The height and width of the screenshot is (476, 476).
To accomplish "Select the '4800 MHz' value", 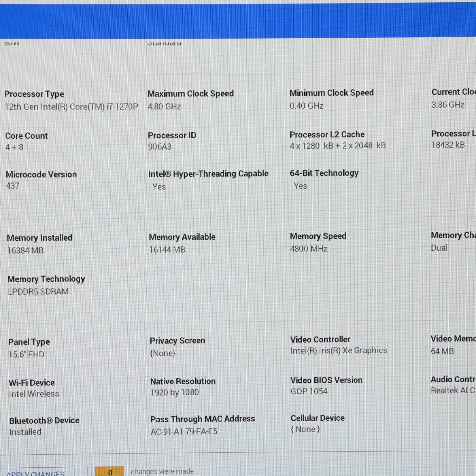I will click(x=309, y=249).
